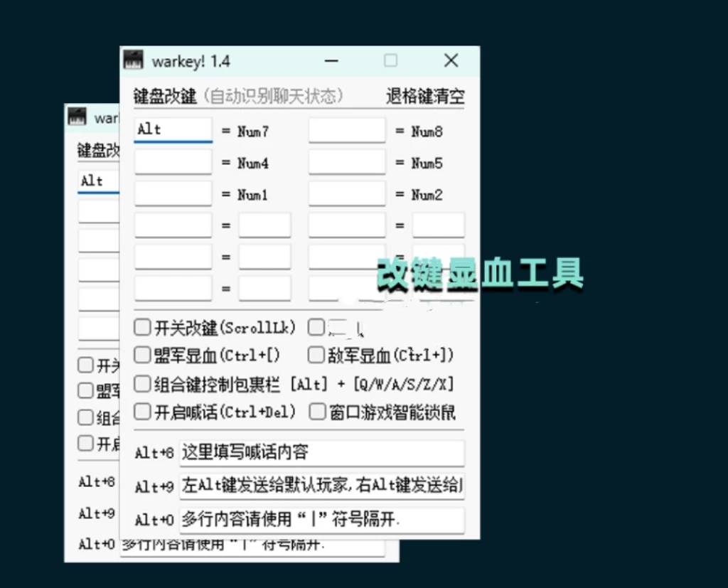Click the Alt field in the back warkey window
The image size is (728, 588).
[x=98, y=181]
